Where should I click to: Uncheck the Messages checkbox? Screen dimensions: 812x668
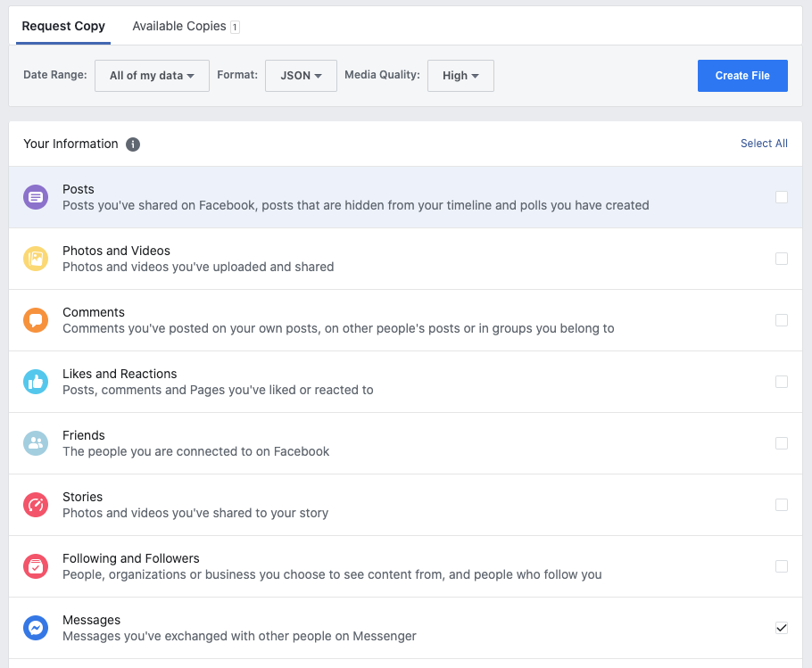click(x=782, y=628)
